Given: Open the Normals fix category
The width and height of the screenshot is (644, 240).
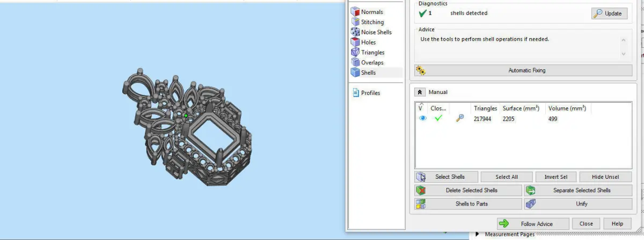Looking at the screenshot, I should (x=367, y=12).
